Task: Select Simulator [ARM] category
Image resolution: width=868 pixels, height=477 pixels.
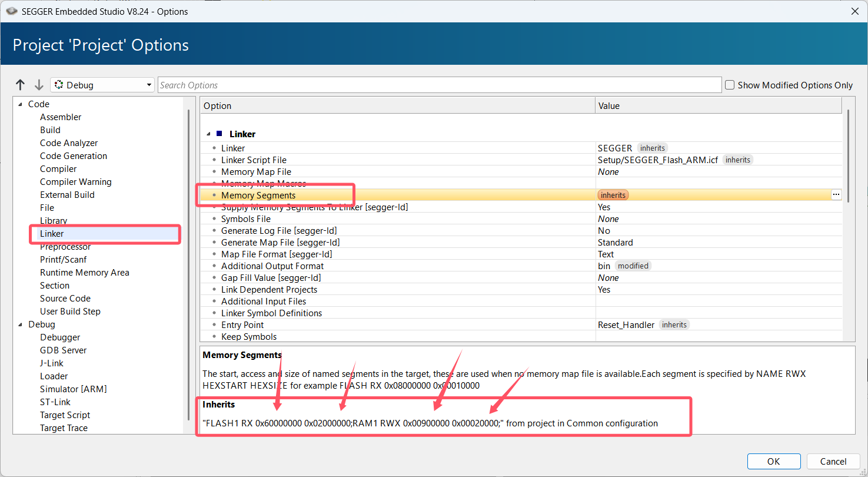Action: pos(74,389)
